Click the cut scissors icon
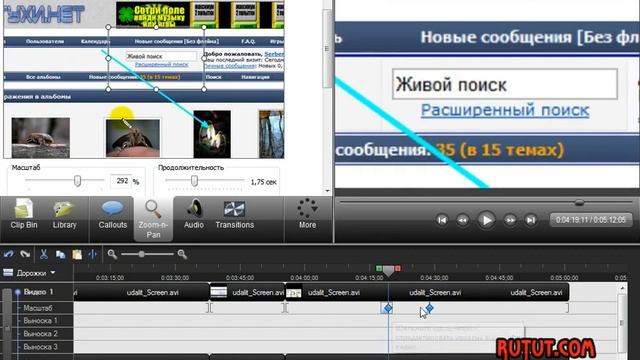640x360 pixels. tap(44, 254)
